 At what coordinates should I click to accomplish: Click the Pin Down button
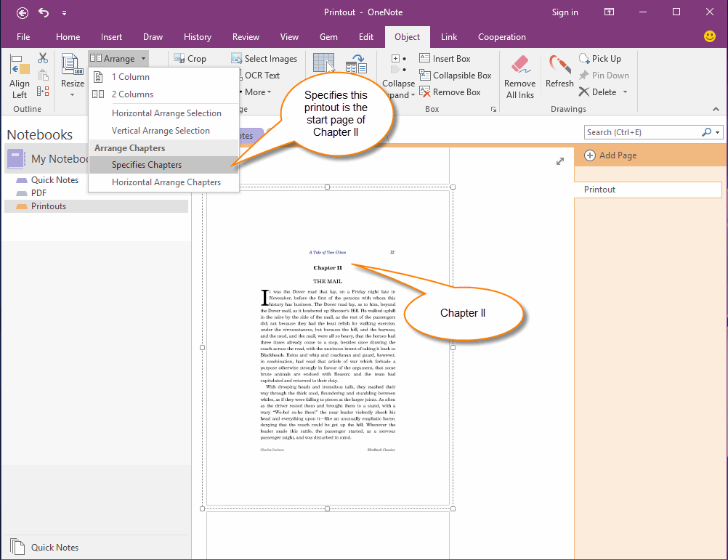click(604, 75)
